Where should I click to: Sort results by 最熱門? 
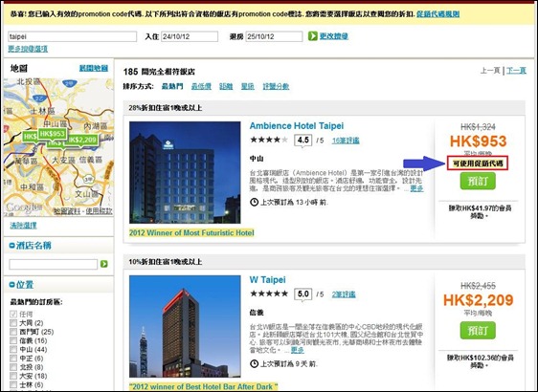[172, 86]
